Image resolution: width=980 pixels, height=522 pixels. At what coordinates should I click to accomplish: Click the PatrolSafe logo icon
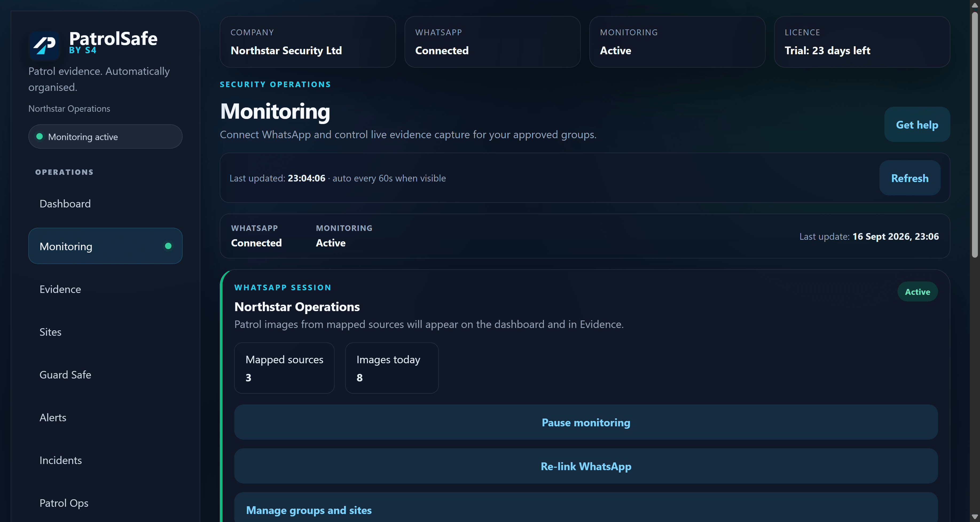click(x=44, y=45)
